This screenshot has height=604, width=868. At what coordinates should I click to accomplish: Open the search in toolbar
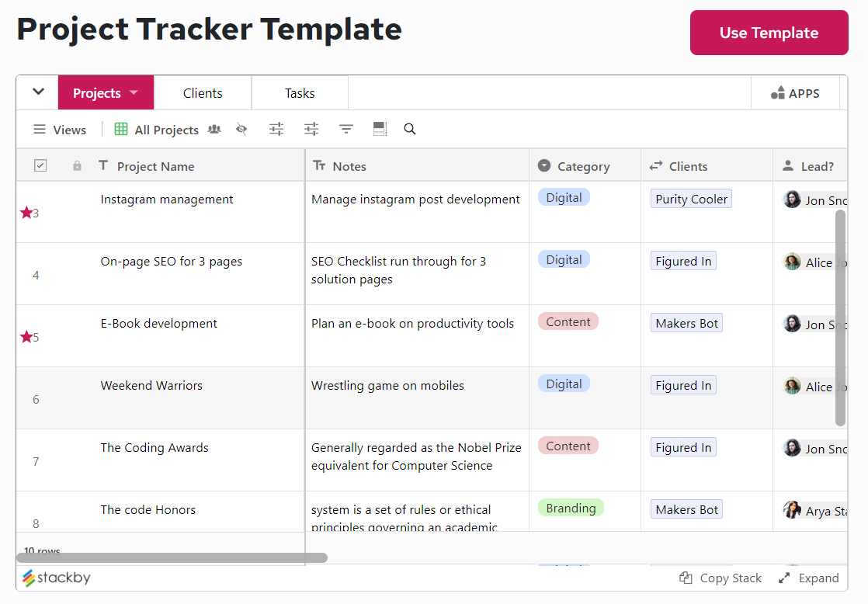(410, 129)
